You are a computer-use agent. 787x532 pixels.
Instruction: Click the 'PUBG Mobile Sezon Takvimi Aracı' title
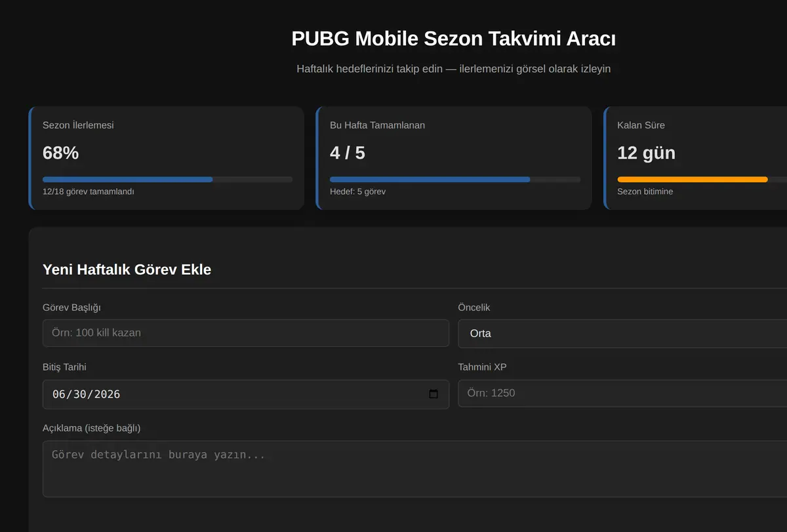[453, 39]
